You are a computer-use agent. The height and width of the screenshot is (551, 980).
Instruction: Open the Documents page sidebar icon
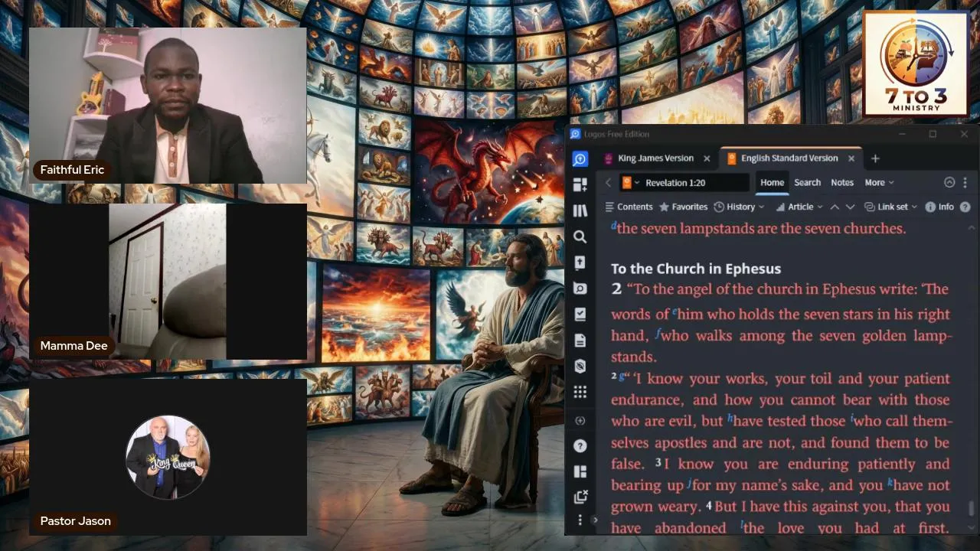(580, 340)
